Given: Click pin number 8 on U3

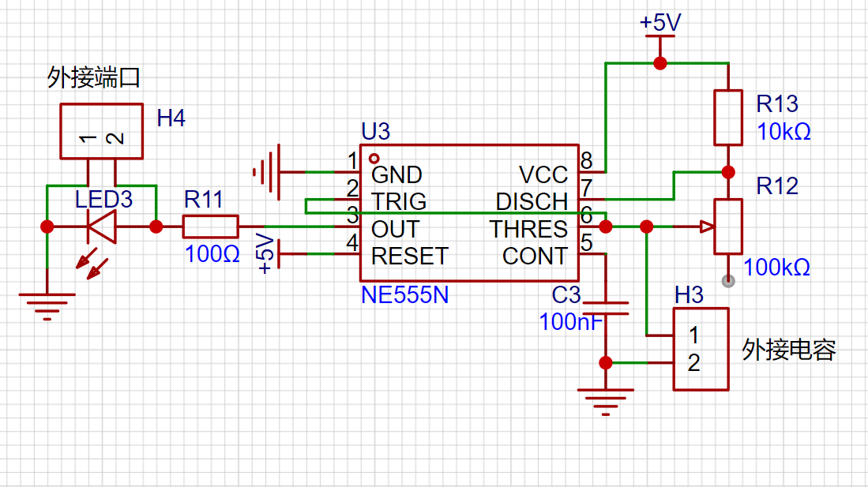Looking at the screenshot, I should [x=586, y=160].
